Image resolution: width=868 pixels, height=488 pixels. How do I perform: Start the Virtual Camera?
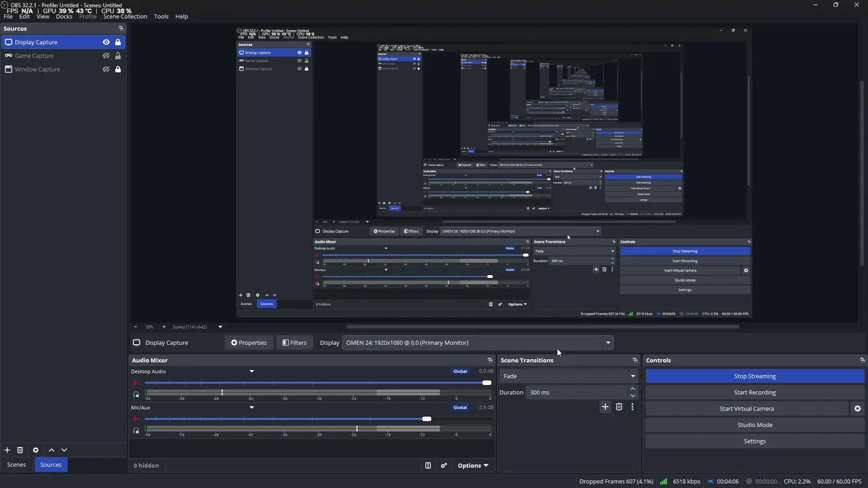pyautogui.click(x=747, y=409)
